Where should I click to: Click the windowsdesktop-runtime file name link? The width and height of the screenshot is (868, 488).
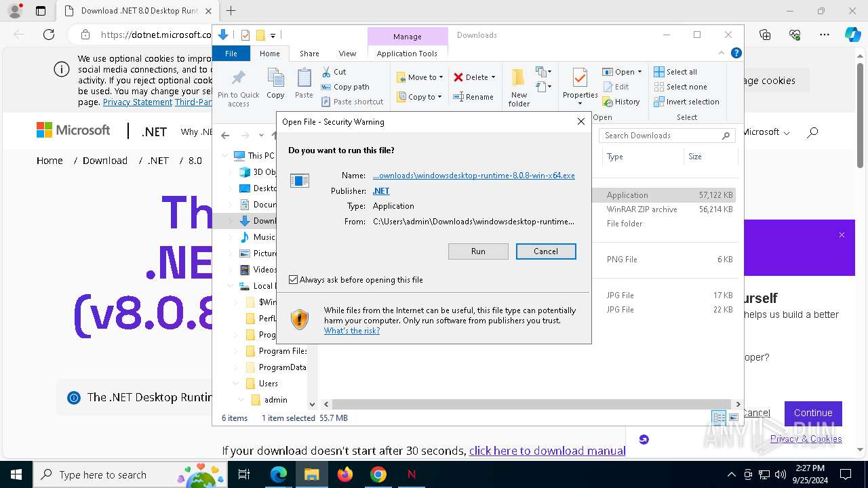pos(474,176)
